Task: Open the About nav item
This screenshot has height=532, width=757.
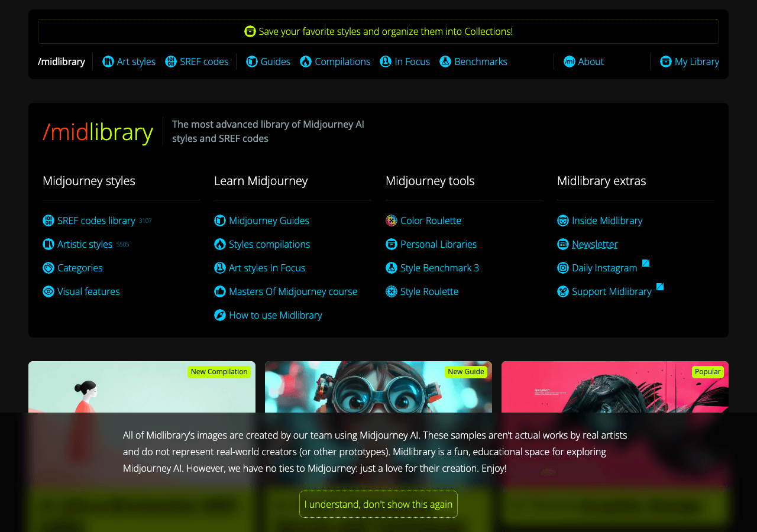Action: pos(584,61)
